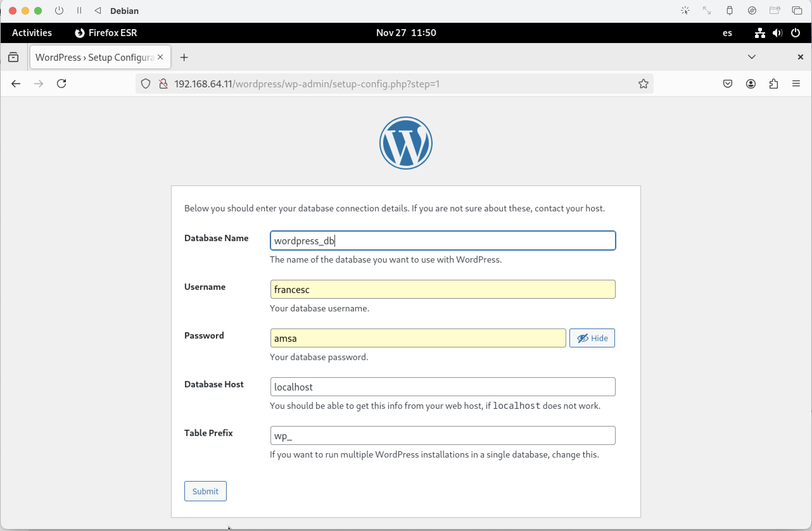This screenshot has width=812, height=531.
Task: Reload the current page
Action: tap(61, 84)
